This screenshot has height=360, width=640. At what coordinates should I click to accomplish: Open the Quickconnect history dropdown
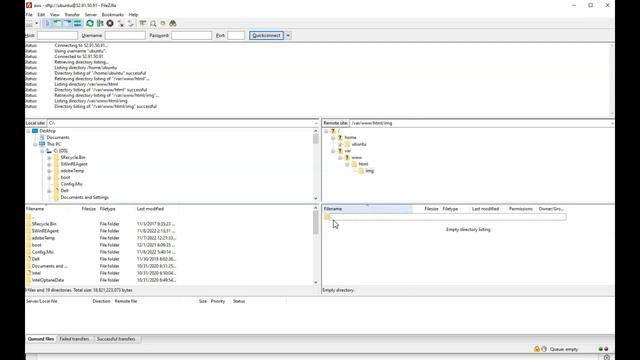coord(288,36)
